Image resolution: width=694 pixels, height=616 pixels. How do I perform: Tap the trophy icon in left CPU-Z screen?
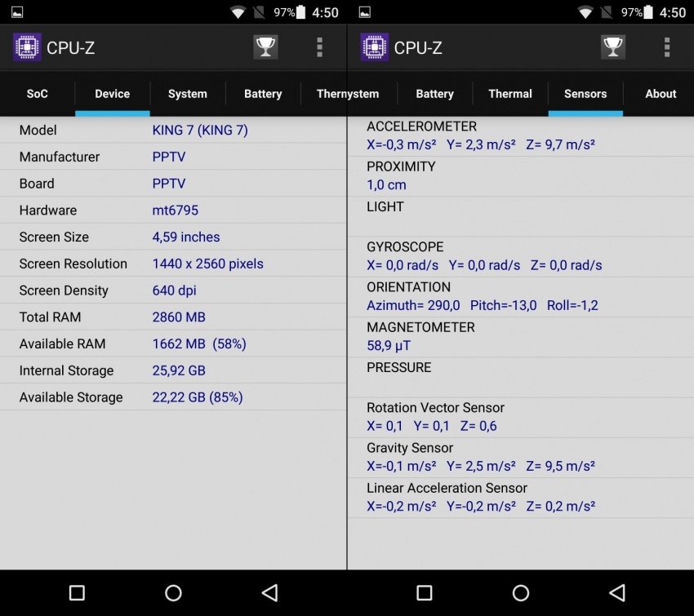tap(265, 47)
